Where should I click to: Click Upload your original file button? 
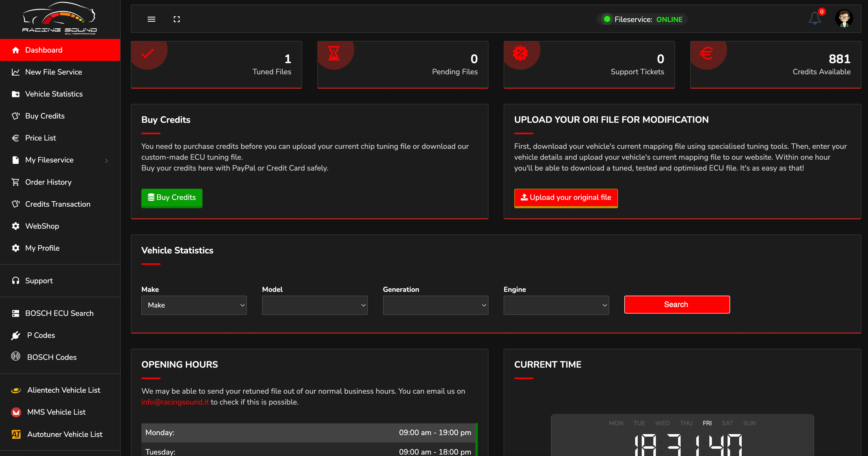pos(566,198)
